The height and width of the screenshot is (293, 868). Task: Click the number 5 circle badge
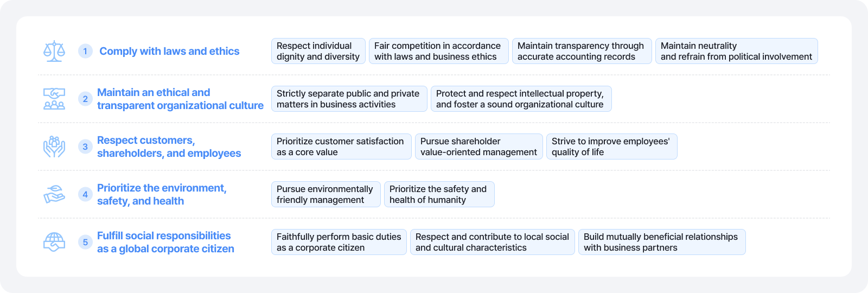85,242
